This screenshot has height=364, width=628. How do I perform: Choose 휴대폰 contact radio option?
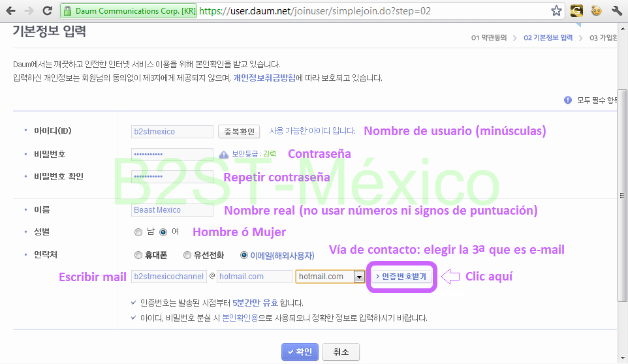click(138, 255)
